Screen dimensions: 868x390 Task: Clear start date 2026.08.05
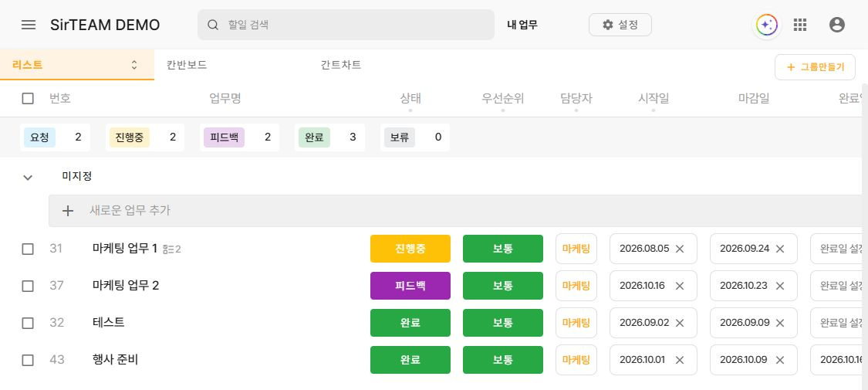click(x=680, y=249)
